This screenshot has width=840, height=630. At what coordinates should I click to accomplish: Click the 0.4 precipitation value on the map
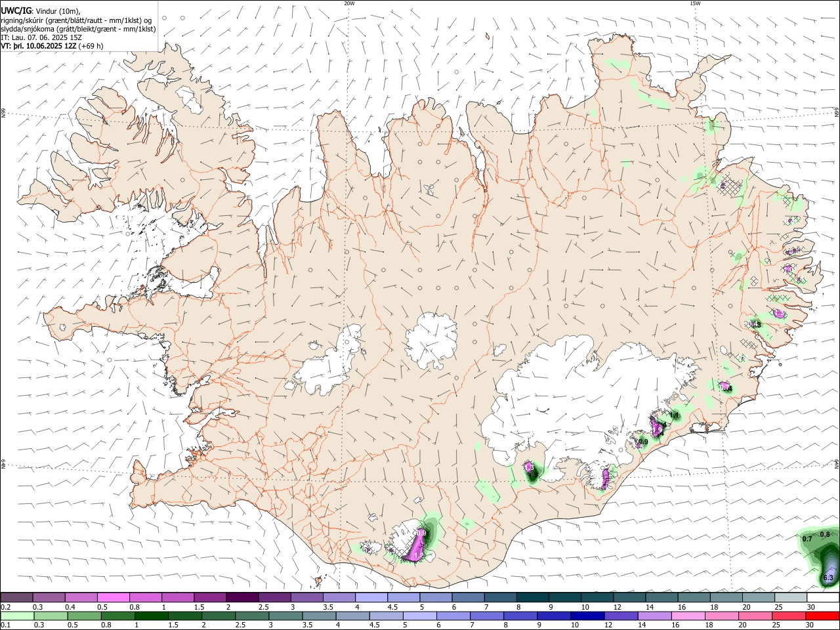726,388
